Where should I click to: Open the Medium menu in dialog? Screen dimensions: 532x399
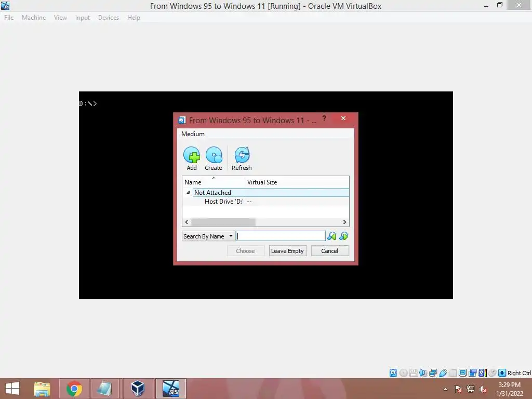[193, 134]
